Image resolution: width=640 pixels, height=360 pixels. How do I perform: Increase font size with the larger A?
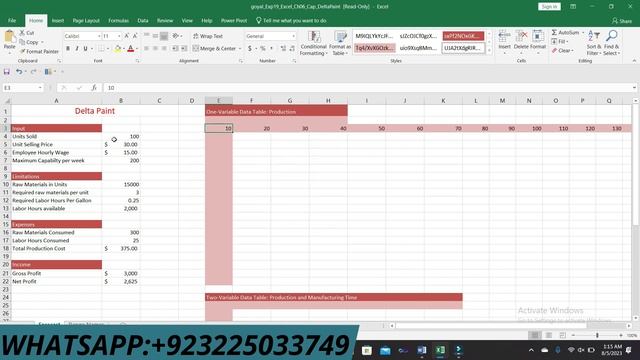click(127, 36)
